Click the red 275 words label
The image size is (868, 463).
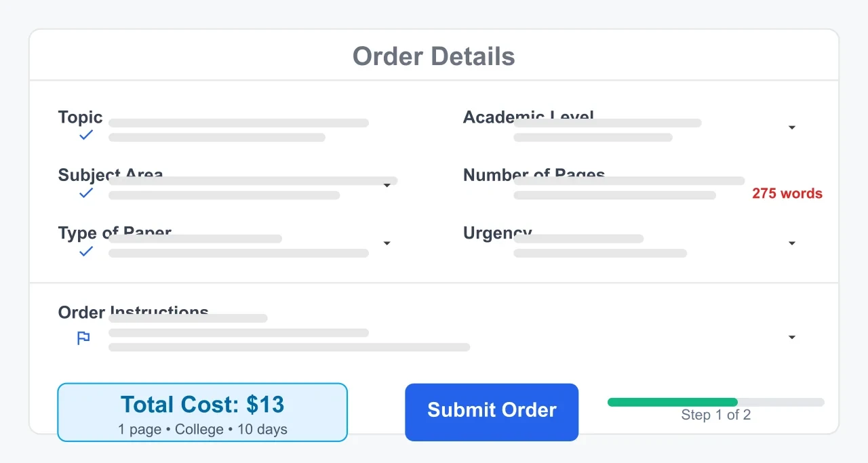coord(787,193)
